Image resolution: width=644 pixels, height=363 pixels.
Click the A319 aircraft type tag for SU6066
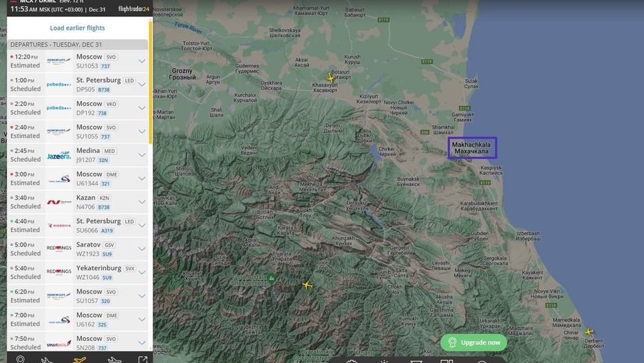point(107,231)
